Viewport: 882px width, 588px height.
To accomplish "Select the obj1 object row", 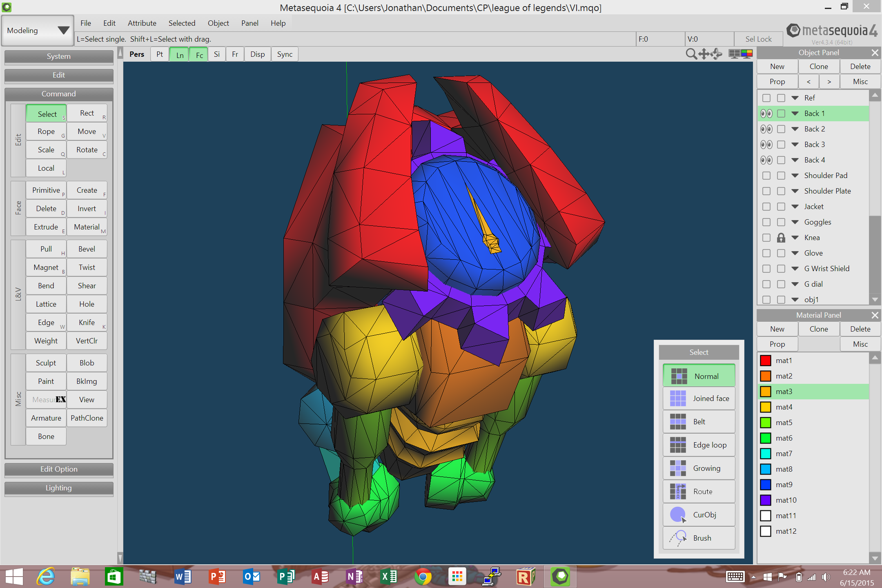I will pyautogui.click(x=813, y=300).
